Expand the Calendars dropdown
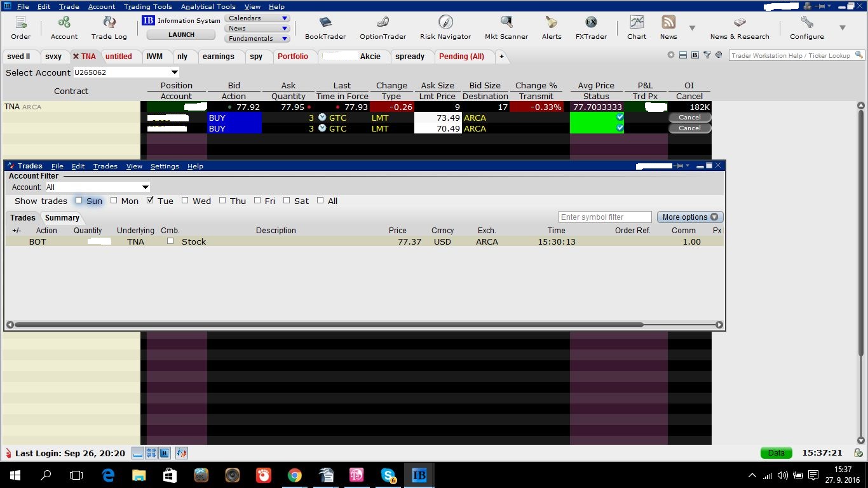 tap(257, 18)
